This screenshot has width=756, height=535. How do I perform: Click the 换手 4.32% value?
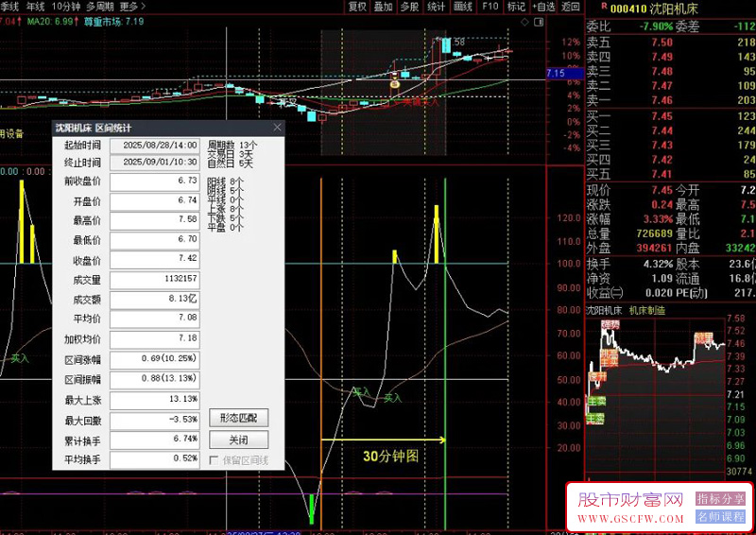pos(658,265)
